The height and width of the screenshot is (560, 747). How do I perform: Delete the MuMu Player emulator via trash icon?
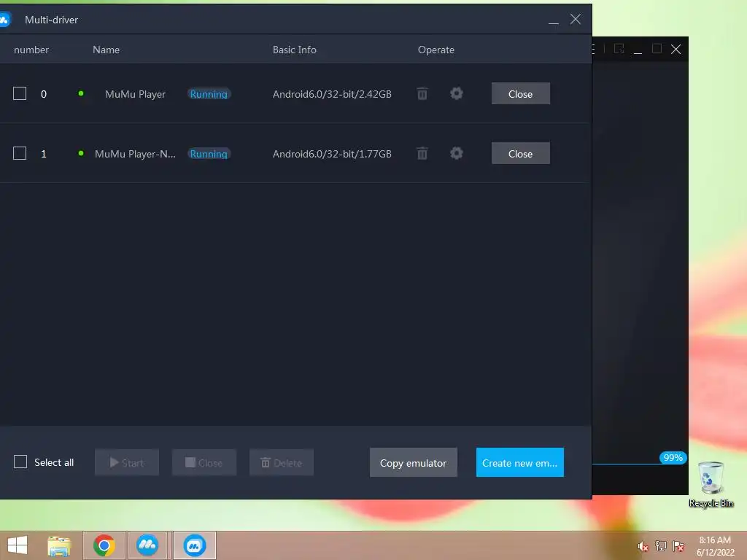(422, 94)
